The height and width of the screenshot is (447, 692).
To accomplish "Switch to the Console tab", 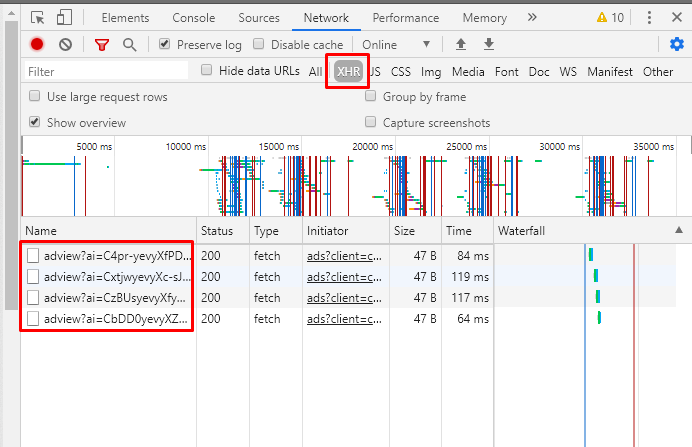I will click(193, 18).
